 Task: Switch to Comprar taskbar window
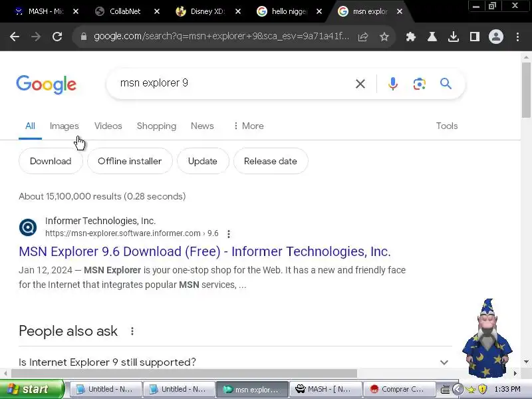point(399,389)
